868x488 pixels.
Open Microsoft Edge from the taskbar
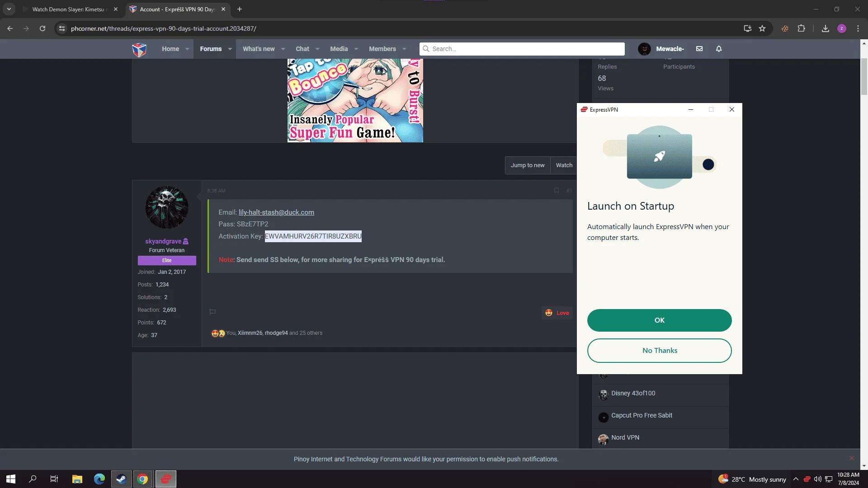(x=99, y=479)
